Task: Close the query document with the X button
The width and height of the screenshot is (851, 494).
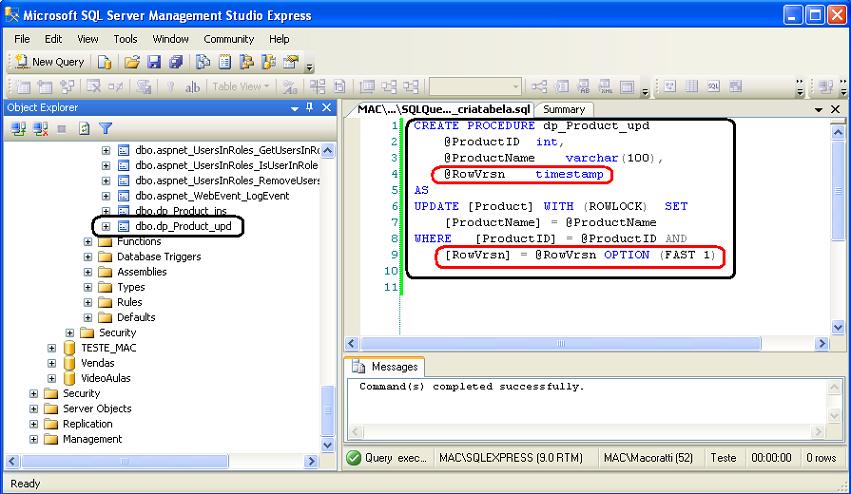Action: [836, 109]
